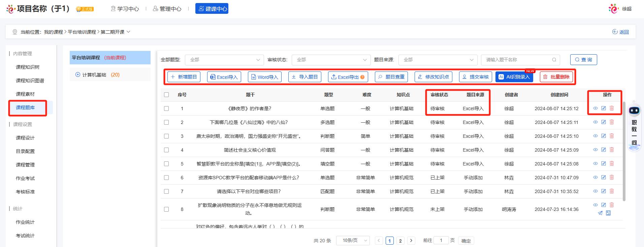The width and height of the screenshot is (644, 247).
Task: Edit row 7 matching question
Action: point(604,191)
